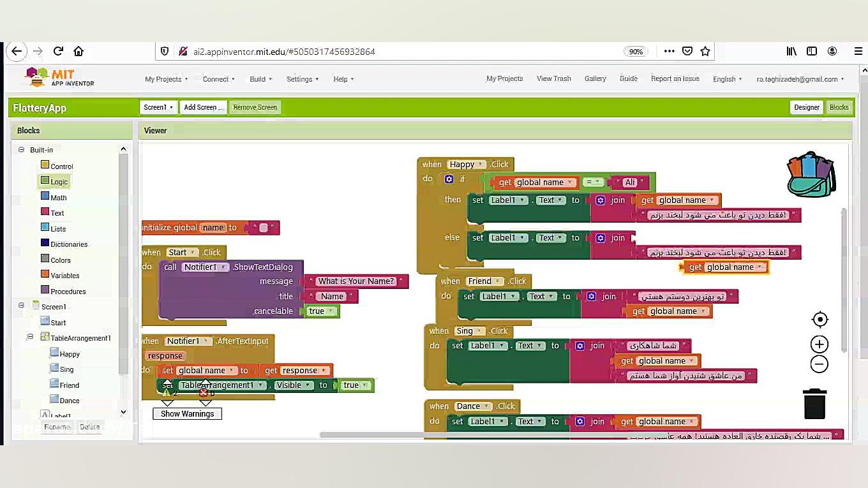
Task: Open the Report an Issue link
Action: tap(675, 78)
